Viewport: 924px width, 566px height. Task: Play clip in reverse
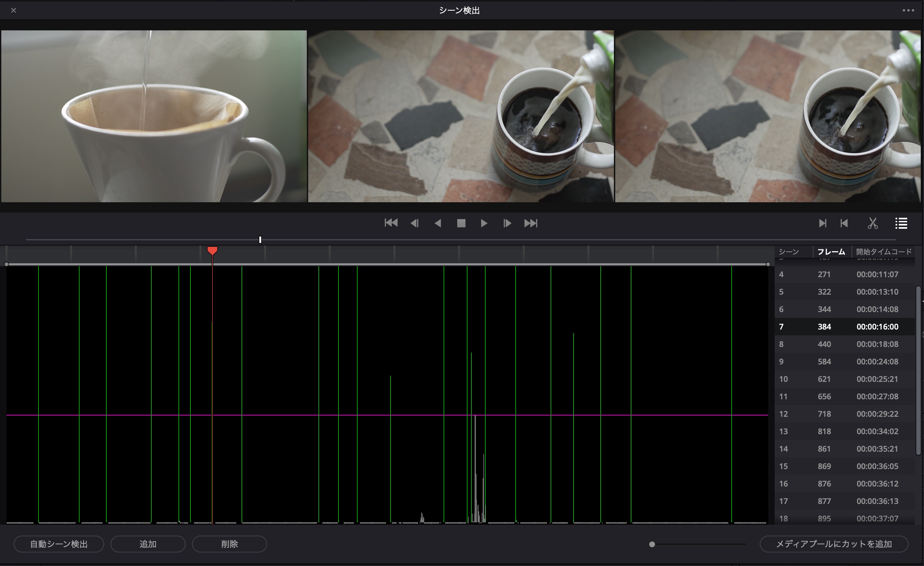tap(438, 224)
